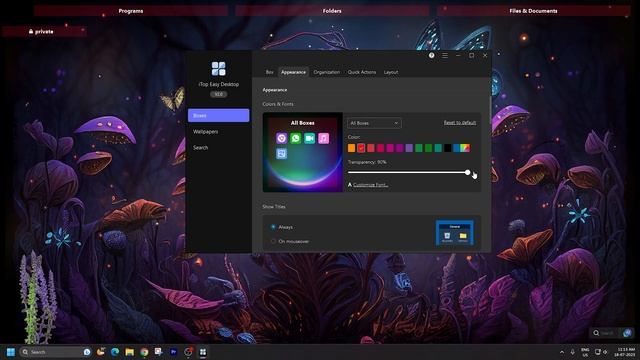Viewport: 640px width, 360px height.
Task: Select the On mouseover radio option
Action: point(273,241)
